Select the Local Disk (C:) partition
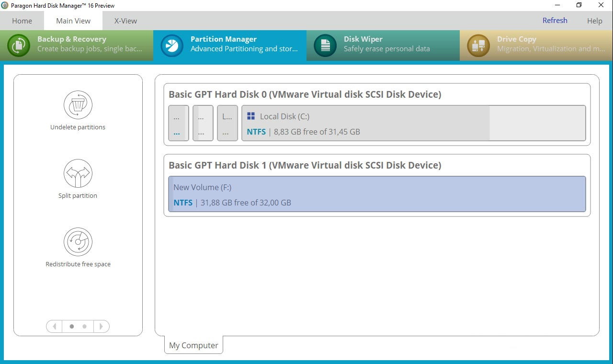613x364 pixels. coord(414,123)
